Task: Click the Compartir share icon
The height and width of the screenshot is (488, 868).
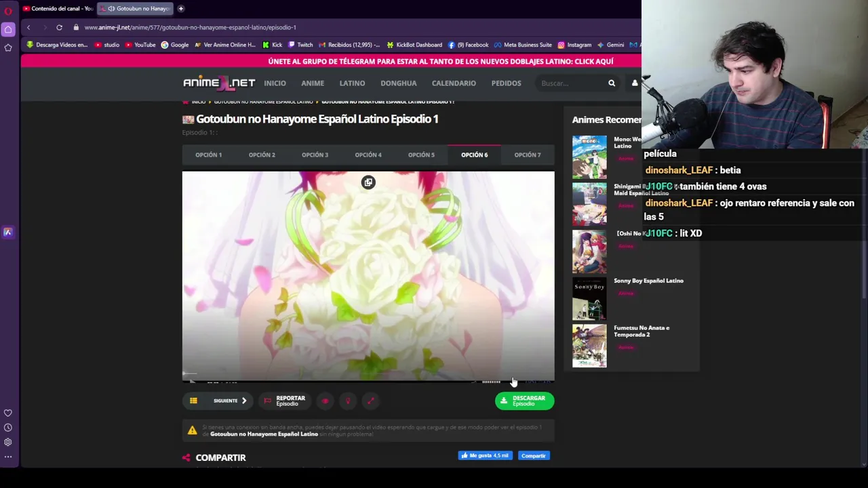Action: (x=186, y=457)
